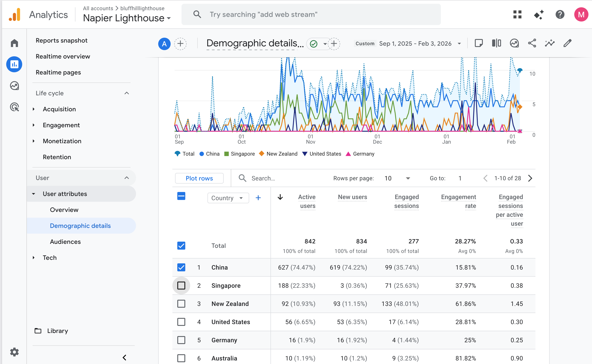Tick the New Zealand row checkbox
Viewport: 592px width, 364px height.
click(181, 303)
